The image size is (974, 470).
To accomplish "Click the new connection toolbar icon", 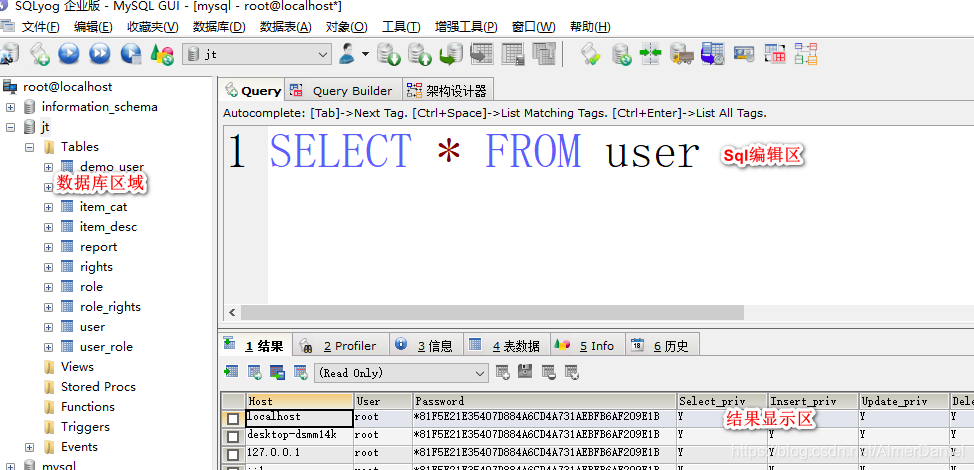I will coord(9,54).
